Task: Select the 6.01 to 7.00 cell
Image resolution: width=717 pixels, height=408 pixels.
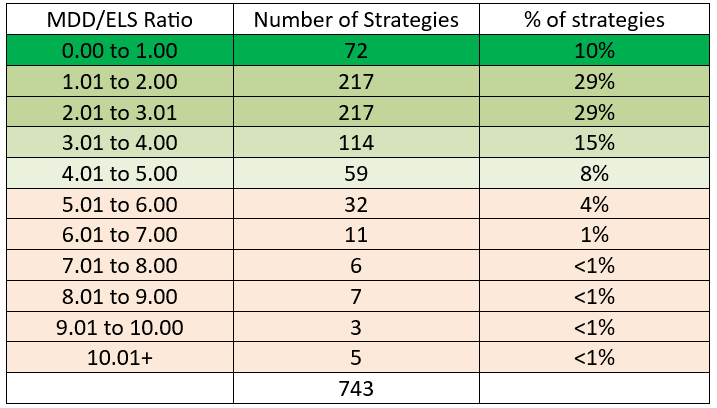Action: [120, 235]
